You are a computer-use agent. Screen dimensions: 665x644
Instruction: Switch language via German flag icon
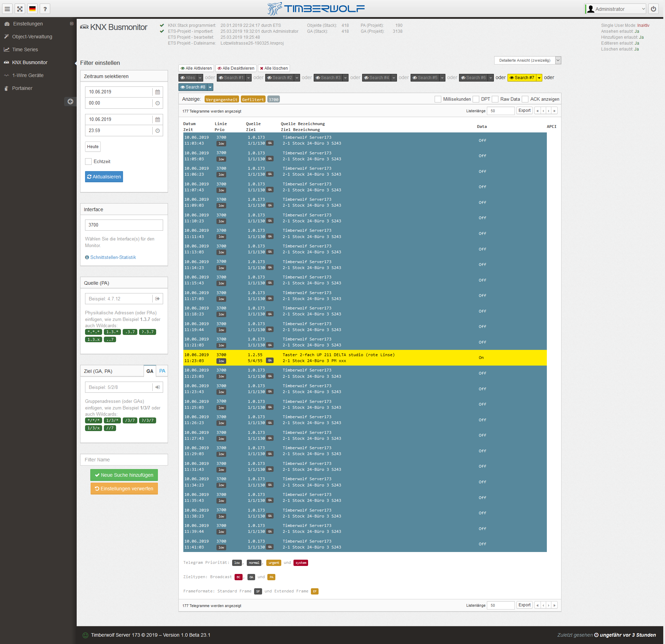click(32, 9)
